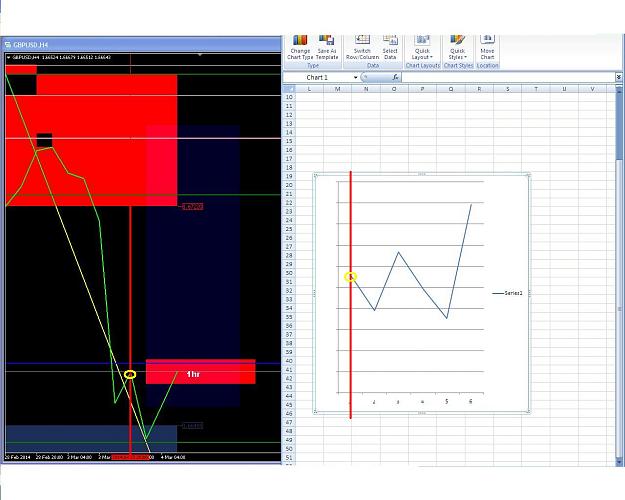Click the Select All corner of worksheet
Image resolution: width=625 pixels, height=500 pixels.
[x=289, y=89]
